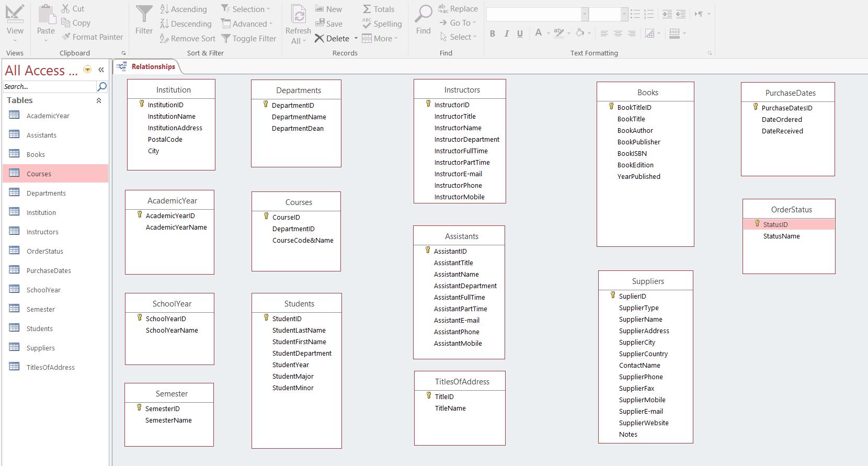Select DateReceived field in PurchaseDates table
868x466 pixels.
[782, 131]
